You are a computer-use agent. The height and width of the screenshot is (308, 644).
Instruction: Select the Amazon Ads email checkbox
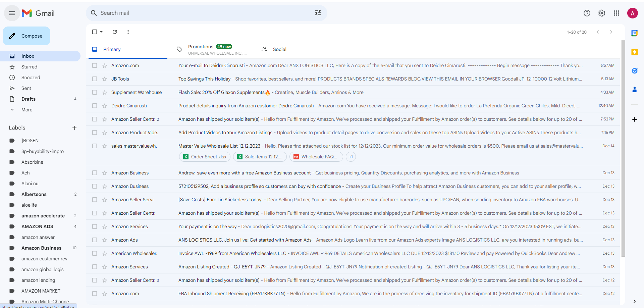(x=95, y=240)
